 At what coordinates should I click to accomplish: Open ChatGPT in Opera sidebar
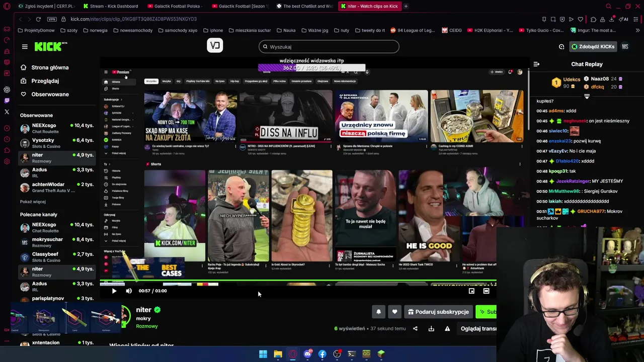pyautogui.click(x=7, y=89)
